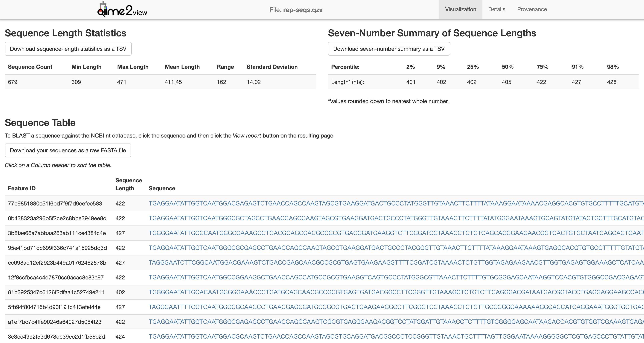Open the Provenance tab
This screenshot has height=343, width=644.
click(x=532, y=9)
